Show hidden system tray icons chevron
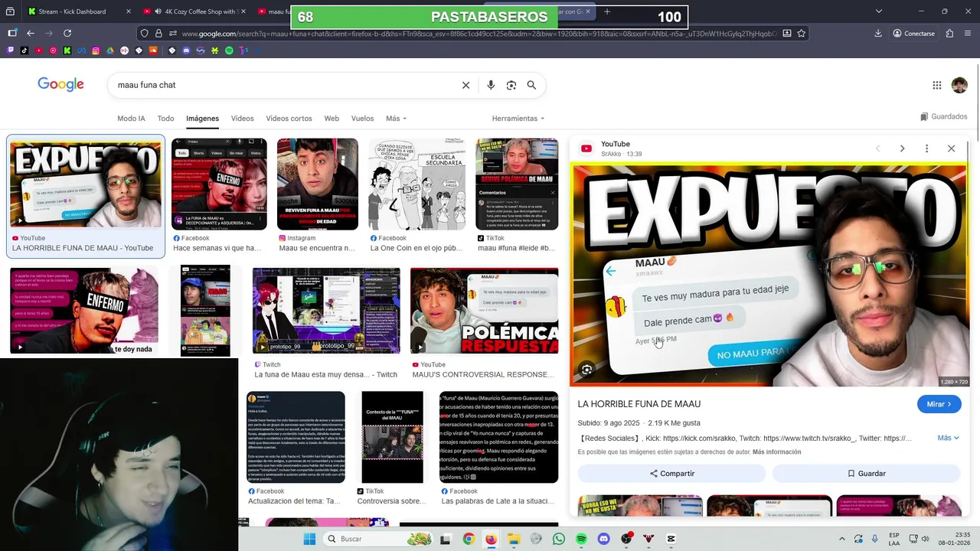 842,539
